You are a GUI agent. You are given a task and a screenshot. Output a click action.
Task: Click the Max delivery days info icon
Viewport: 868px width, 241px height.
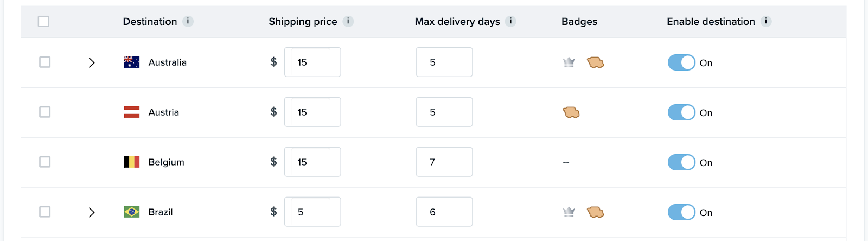click(510, 21)
